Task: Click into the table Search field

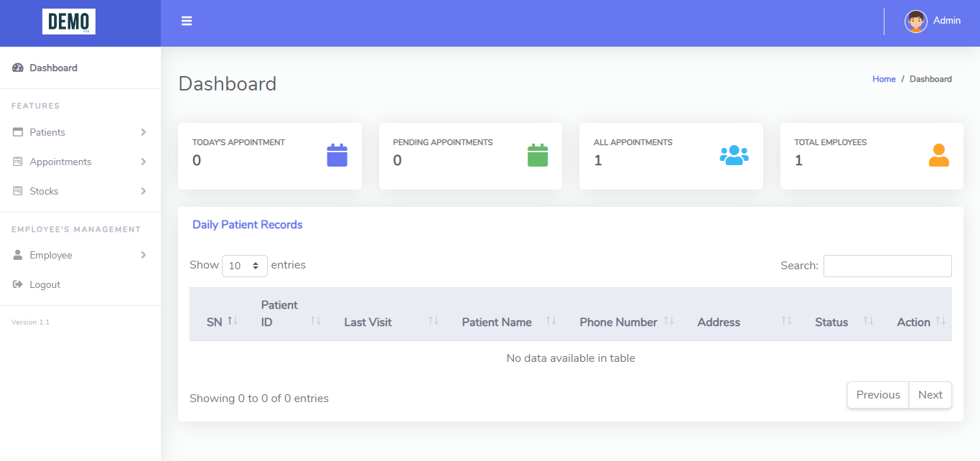Action: pos(887,266)
